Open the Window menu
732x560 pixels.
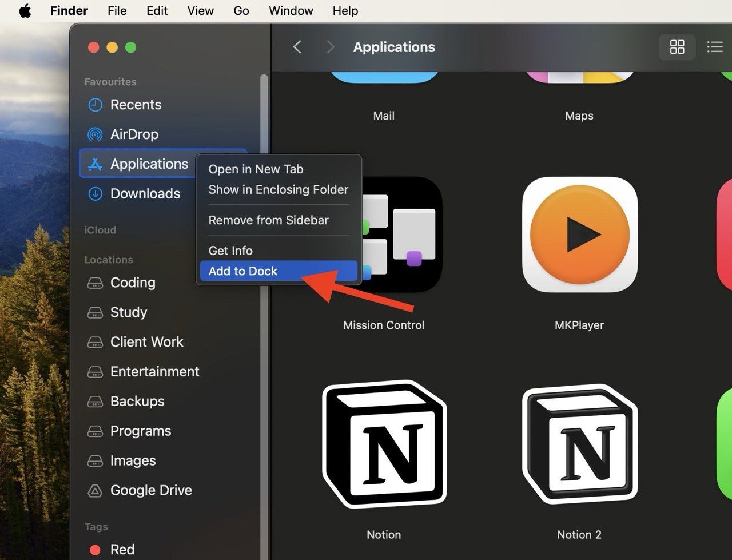(291, 11)
